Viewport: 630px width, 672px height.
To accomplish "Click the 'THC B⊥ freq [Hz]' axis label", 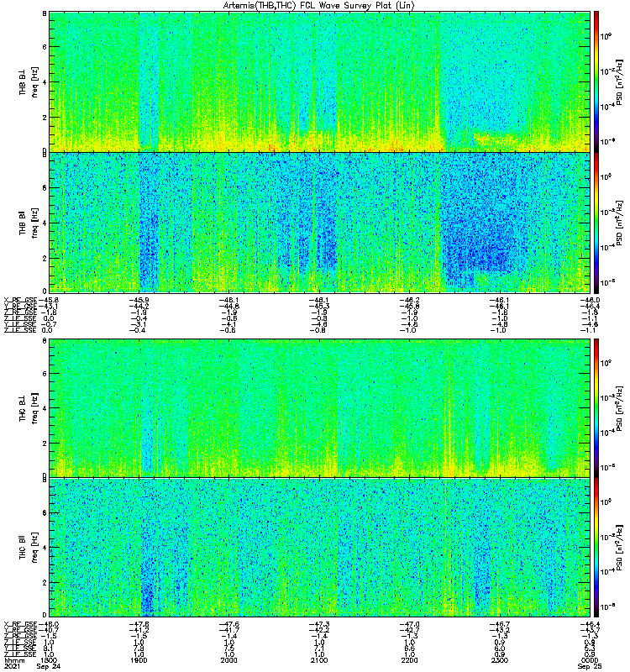I will click(29, 408).
